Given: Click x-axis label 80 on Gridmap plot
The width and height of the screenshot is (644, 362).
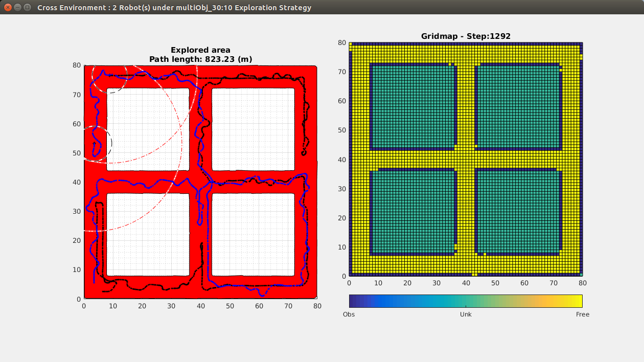Looking at the screenshot, I should [582, 283].
